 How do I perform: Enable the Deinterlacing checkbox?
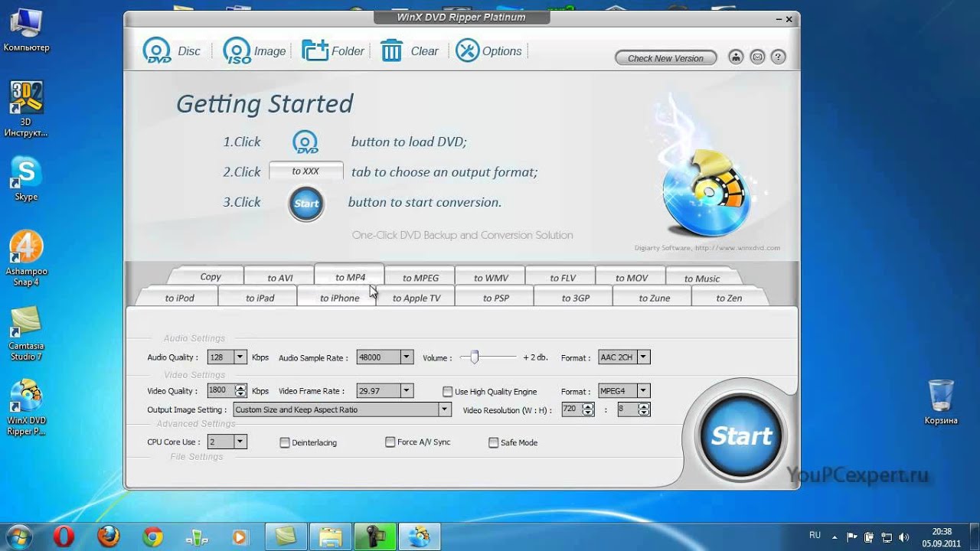(x=285, y=442)
